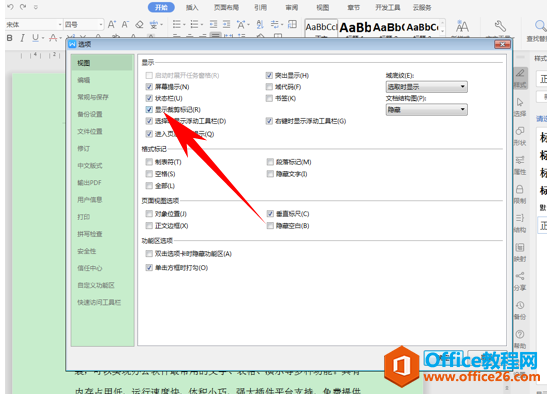Click the Undo arrow icon

[x=10, y=7]
